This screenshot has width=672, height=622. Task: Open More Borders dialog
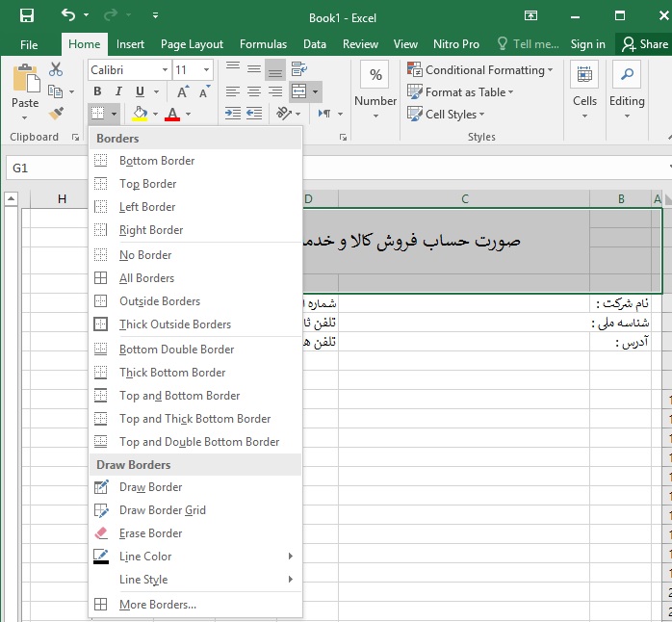195,605
